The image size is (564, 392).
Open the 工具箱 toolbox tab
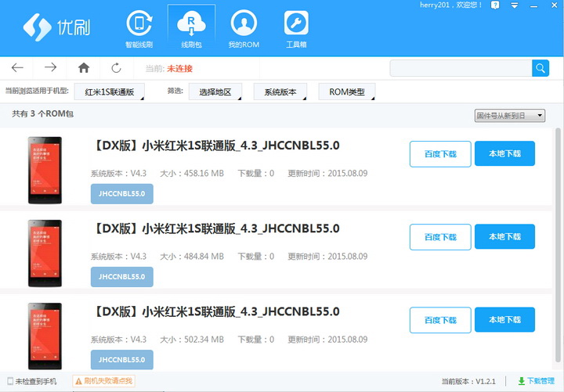point(296,30)
